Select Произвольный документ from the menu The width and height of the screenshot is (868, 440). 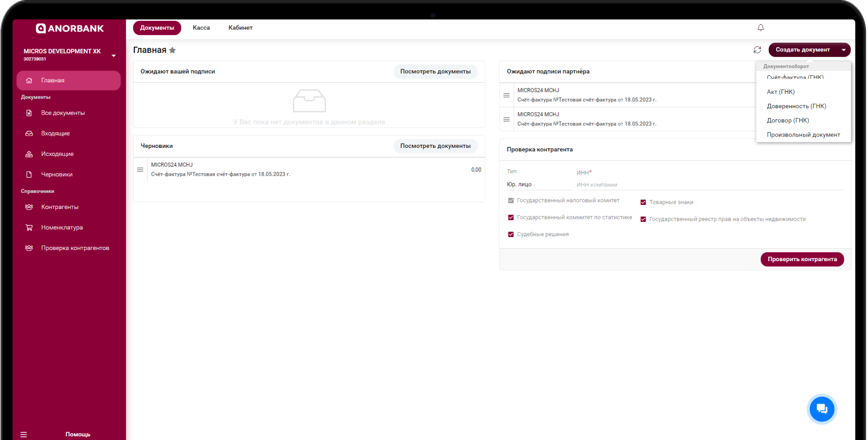(x=803, y=135)
